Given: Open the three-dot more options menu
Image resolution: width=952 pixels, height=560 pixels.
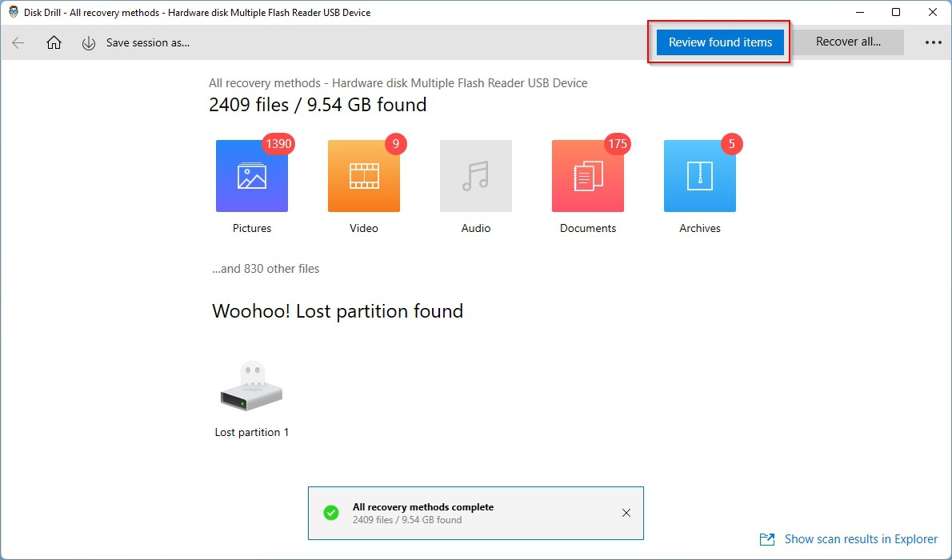Looking at the screenshot, I should pos(933,42).
